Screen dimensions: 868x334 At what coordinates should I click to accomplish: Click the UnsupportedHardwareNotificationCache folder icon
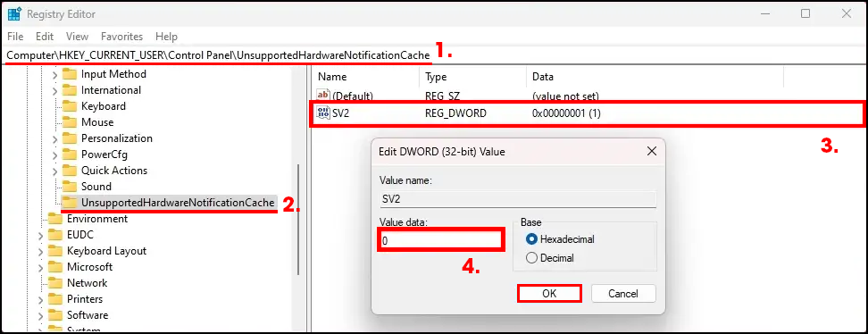click(x=69, y=202)
